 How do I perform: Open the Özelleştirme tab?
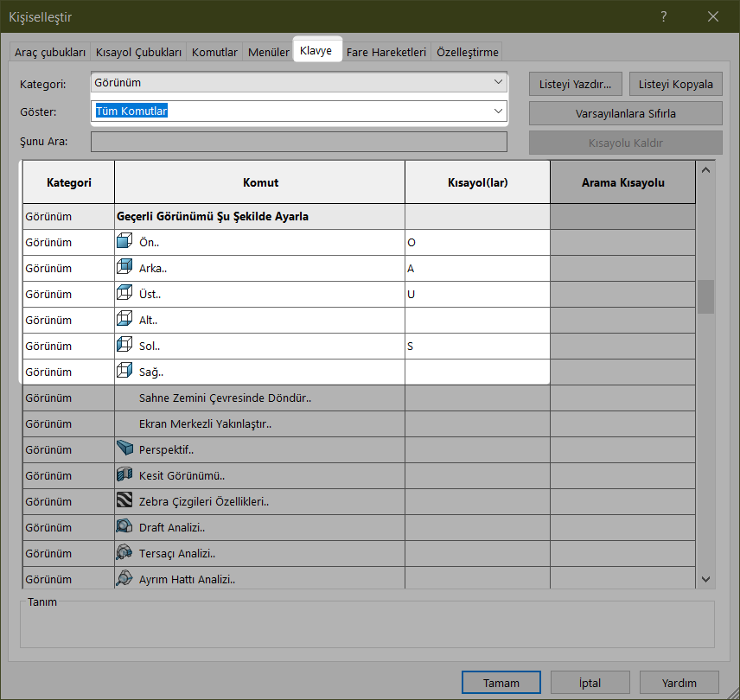467,52
